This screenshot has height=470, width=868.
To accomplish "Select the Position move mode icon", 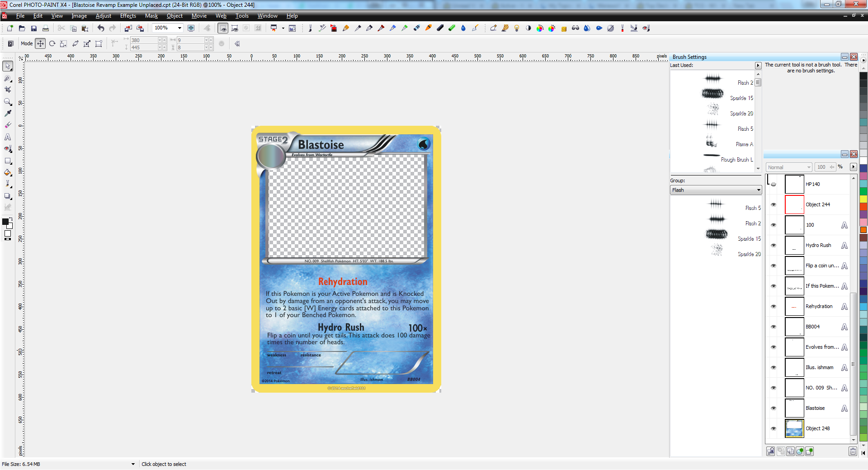I will point(40,44).
